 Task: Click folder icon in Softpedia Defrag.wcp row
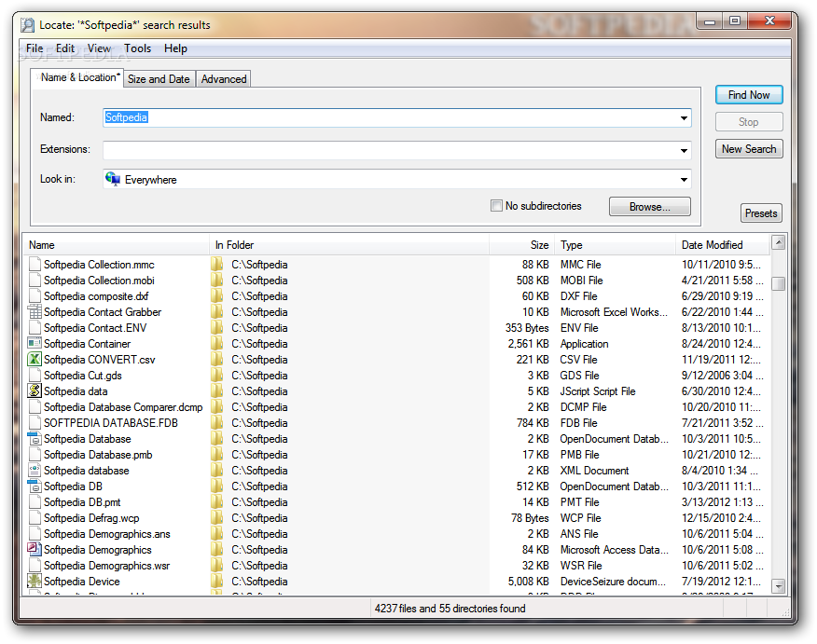[x=216, y=517]
